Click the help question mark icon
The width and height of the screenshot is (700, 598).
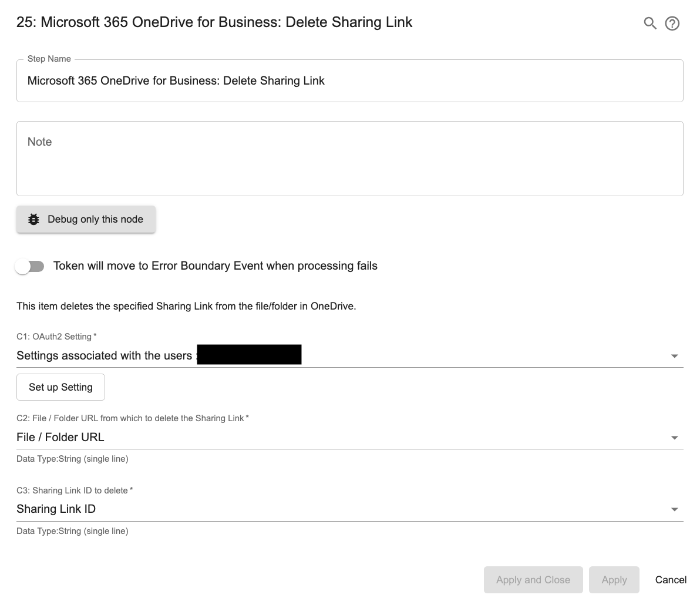point(672,22)
